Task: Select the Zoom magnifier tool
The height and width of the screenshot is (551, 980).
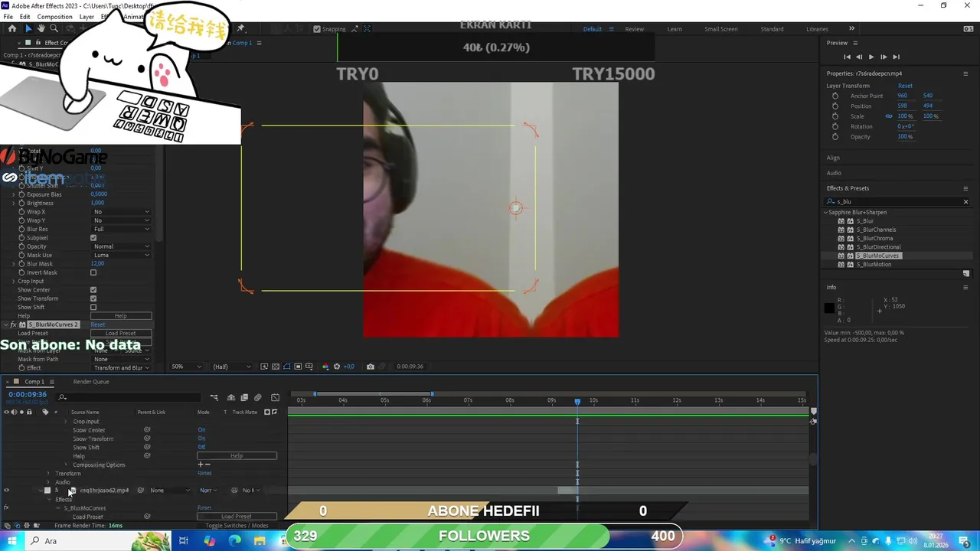Action: coord(54,29)
